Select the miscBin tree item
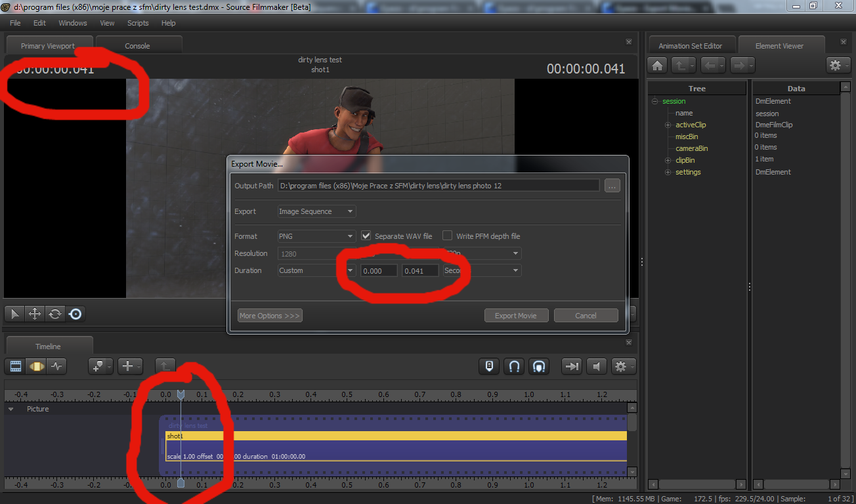This screenshot has width=856, height=504. point(687,136)
